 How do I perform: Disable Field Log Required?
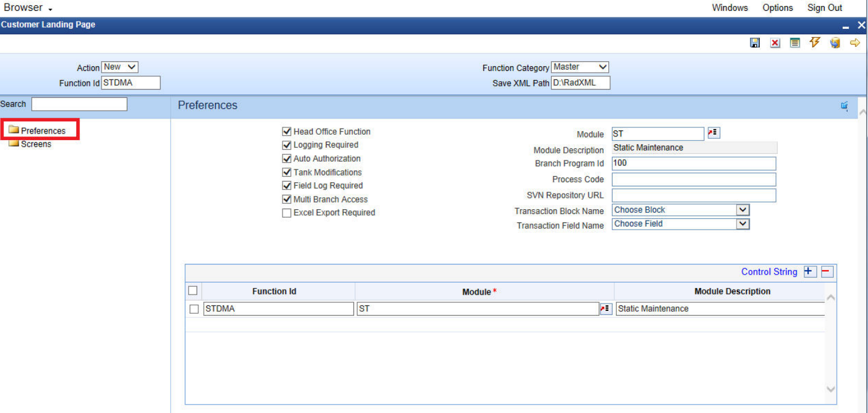tap(287, 186)
